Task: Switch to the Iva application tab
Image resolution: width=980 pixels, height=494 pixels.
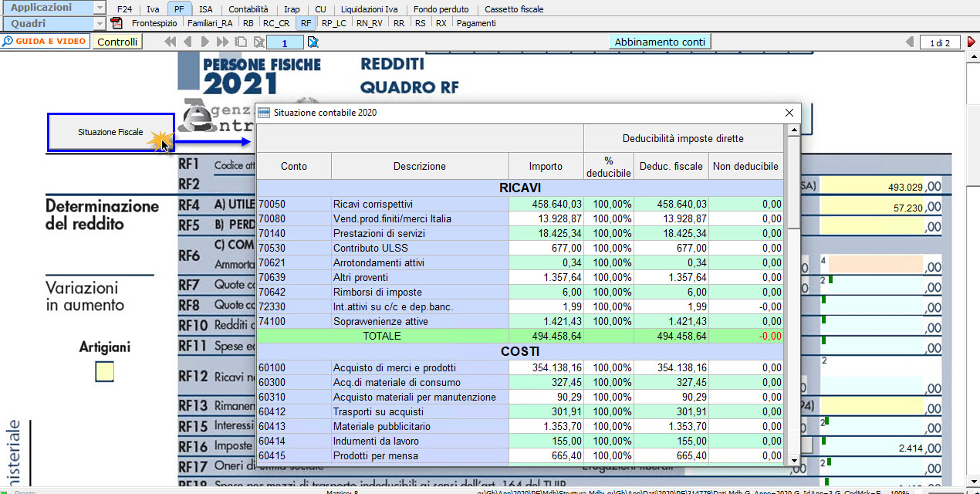Action: coord(153,9)
